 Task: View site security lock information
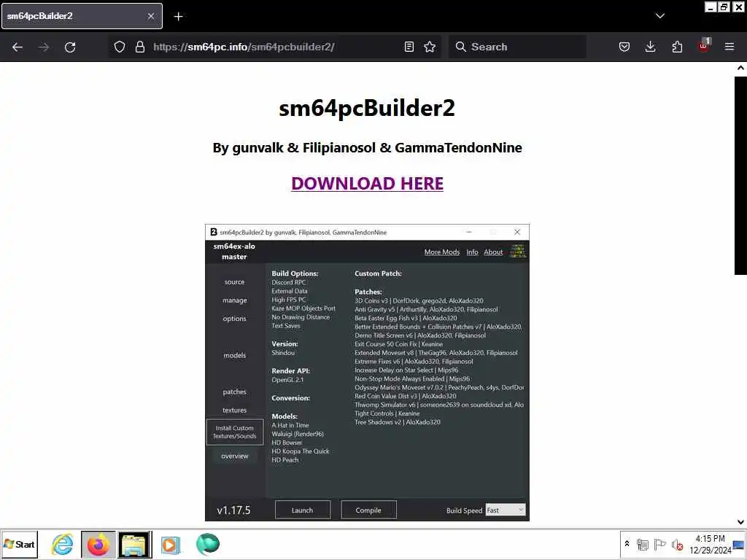pos(139,47)
